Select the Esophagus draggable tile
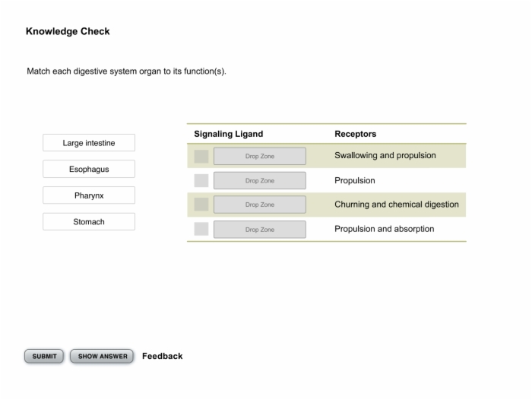 point(89,169)
